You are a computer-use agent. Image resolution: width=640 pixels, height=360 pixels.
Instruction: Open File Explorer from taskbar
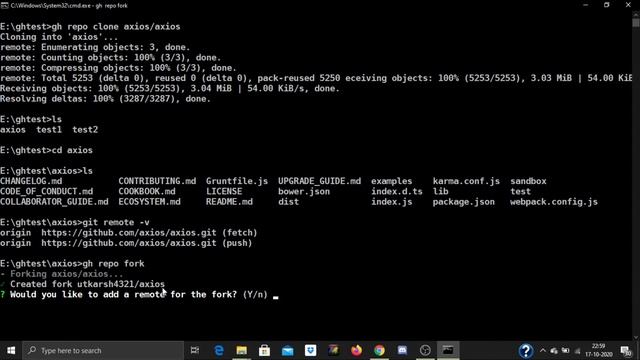click(x=242, y=350)
